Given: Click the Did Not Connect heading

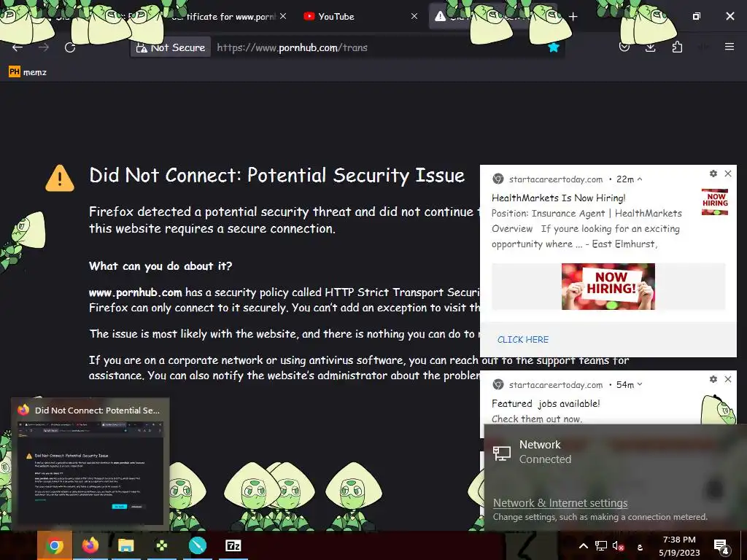Looking at the screenshot, I should [x=276, y=175].
